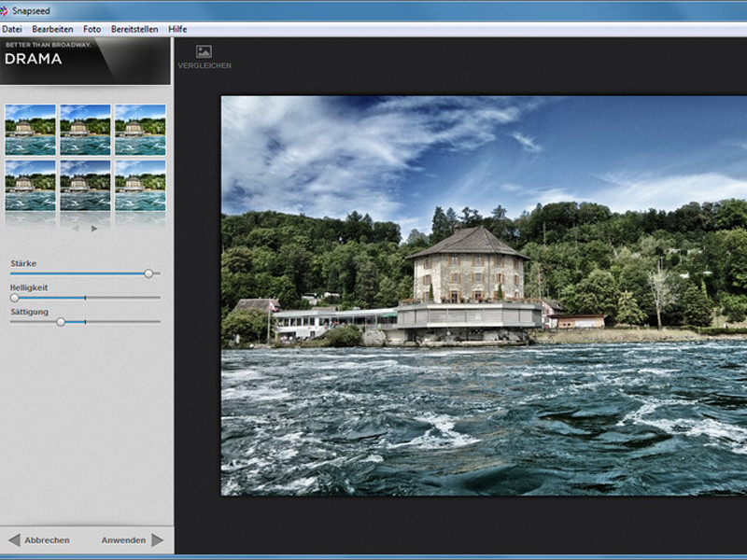Select first Drama preset thumbnail in bottom row
This screenshot has height=560, width=747.
point(31,185)
